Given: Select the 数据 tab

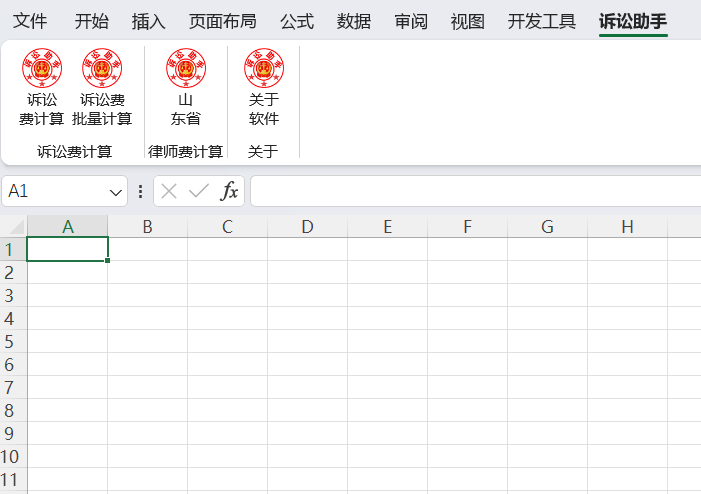Looking at the screenshot, I should click(353, 21).
